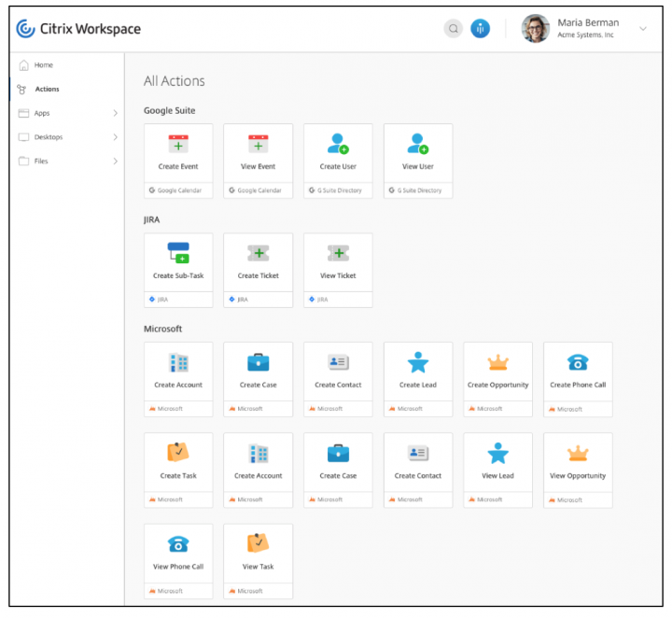Click the View Phone Call label

point(178,567)
